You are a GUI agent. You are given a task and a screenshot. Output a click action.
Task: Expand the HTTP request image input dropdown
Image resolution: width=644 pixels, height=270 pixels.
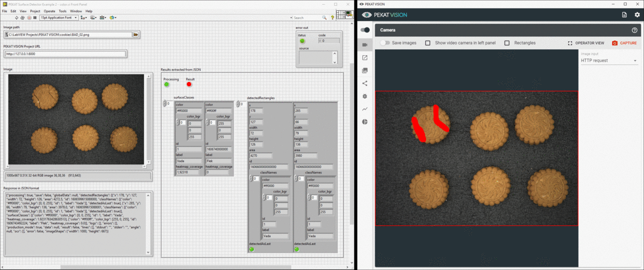pos(609,61)
